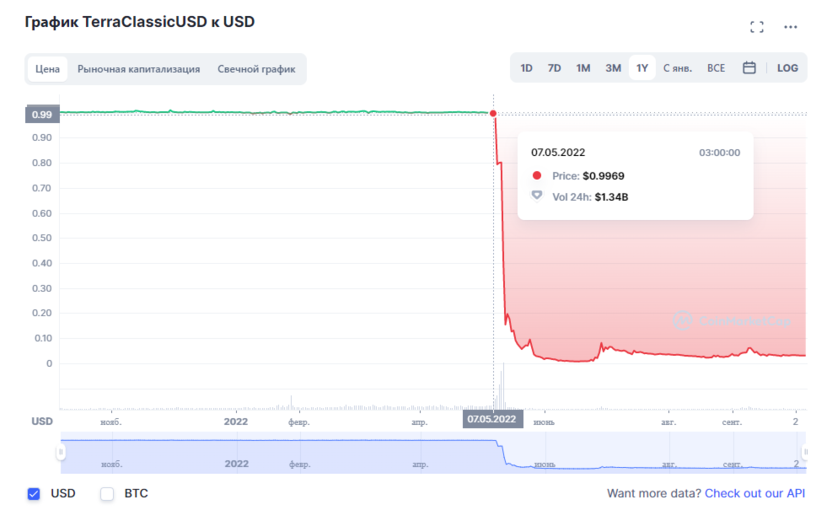Click the Vol 24h: $1.34B tooltip value
The width and height of the screenshot is (832, 521).
pyautogui.click(x=590, y=197)
